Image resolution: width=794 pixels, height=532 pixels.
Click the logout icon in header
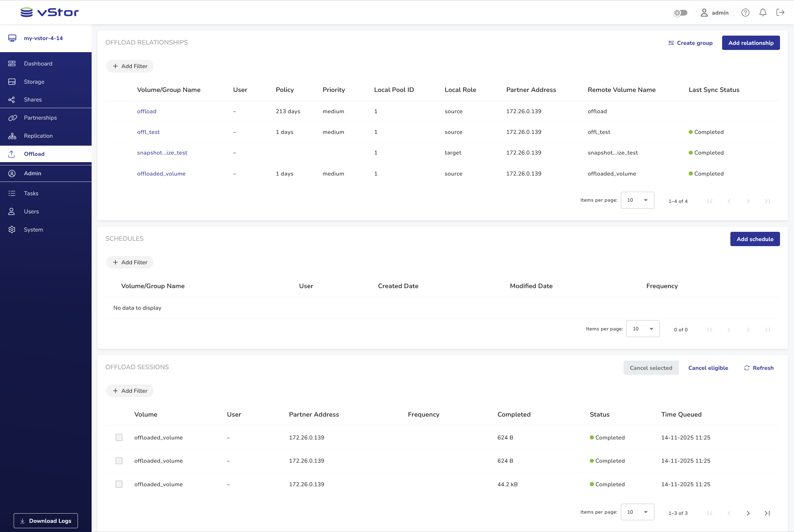pos(780,12)
